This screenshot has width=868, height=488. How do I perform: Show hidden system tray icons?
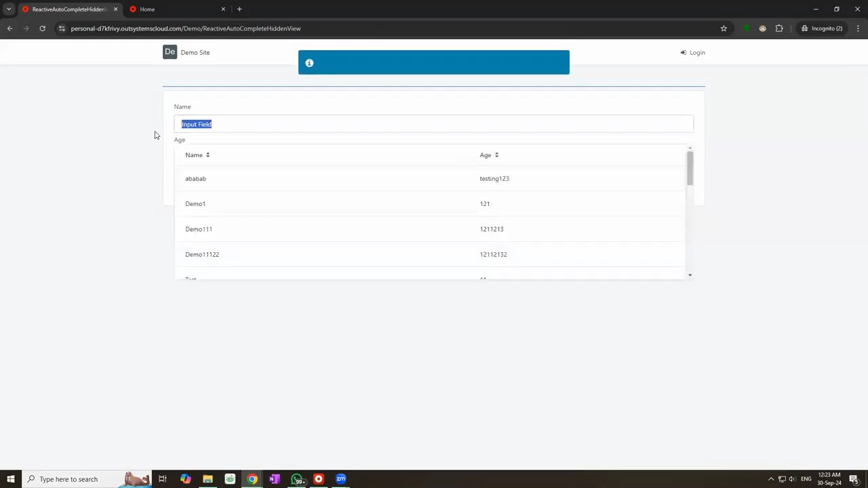pos(770,479)
